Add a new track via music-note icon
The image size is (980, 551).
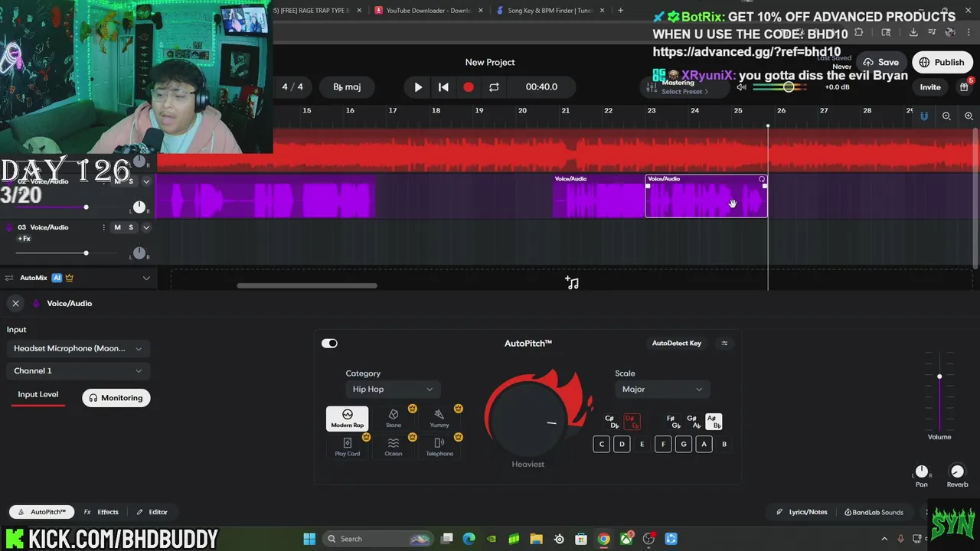point(572,282)
